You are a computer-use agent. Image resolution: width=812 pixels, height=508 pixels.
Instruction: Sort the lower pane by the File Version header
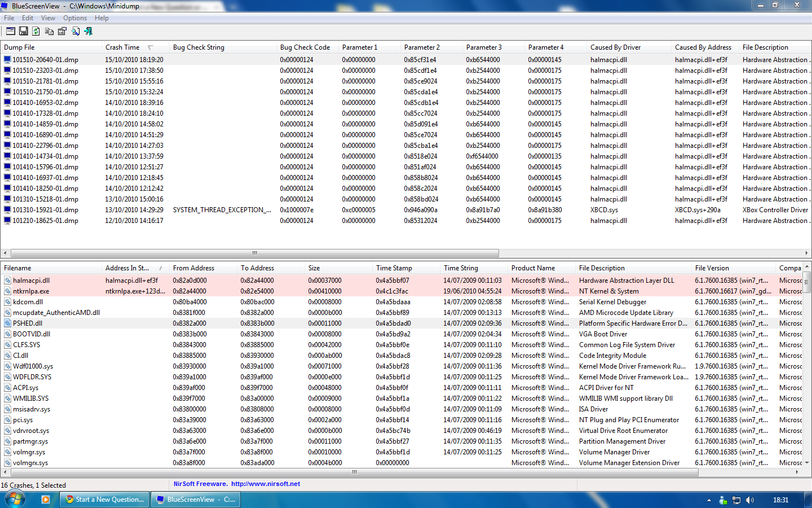[733, 268]
